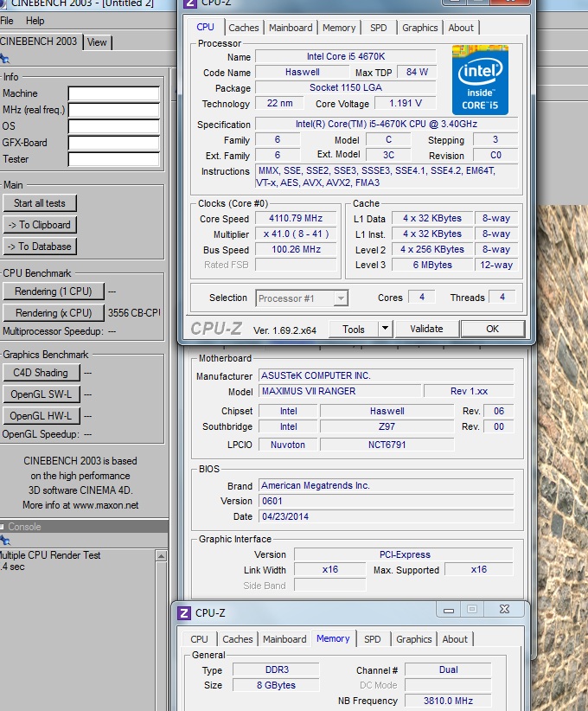Open About tab in top CPU-Z window
The image size is (588, 711).
[461, 28]
